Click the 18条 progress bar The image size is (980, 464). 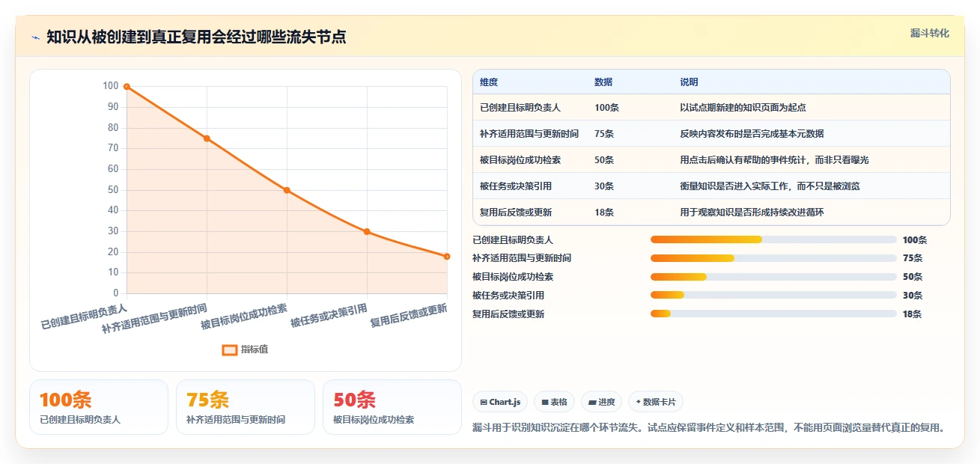click(773, 314)
